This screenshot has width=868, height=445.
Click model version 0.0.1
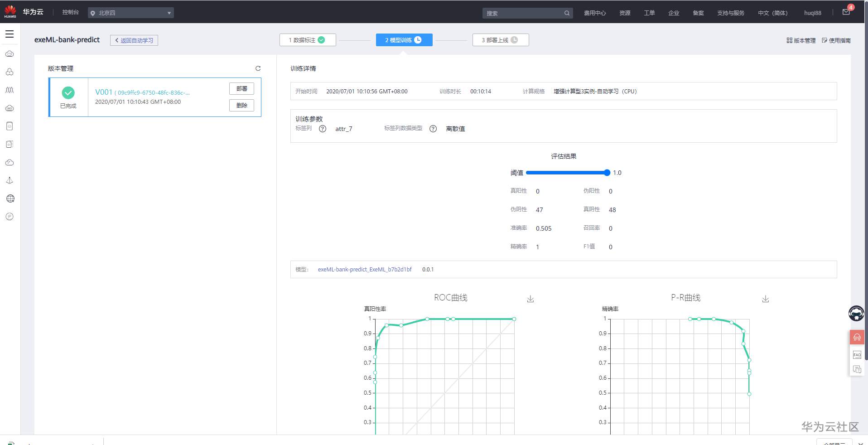pos(428,269)
